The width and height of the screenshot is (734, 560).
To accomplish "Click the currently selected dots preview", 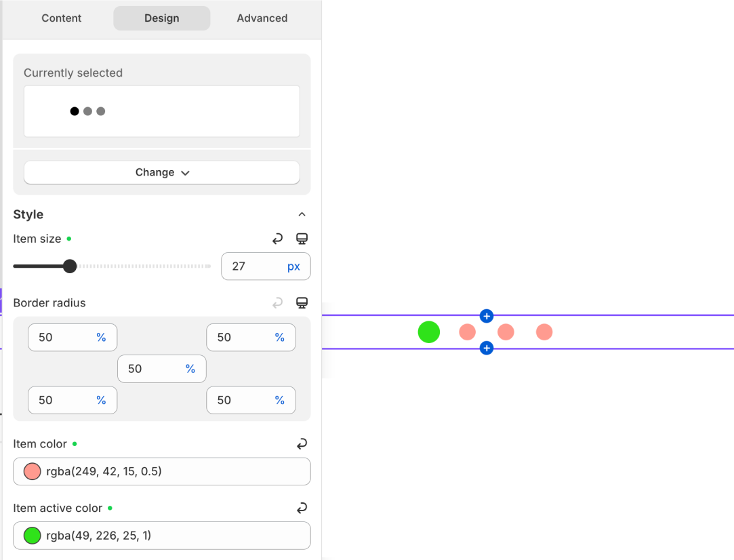I will 161,111.
